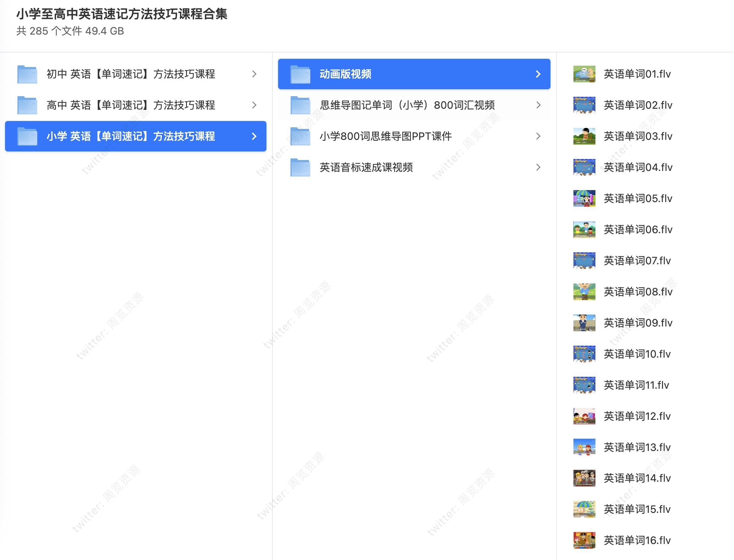This screenshot has width=734, height=560.
Task: Select file name 英语单词11.flv
Action: [x=636, y=385]
